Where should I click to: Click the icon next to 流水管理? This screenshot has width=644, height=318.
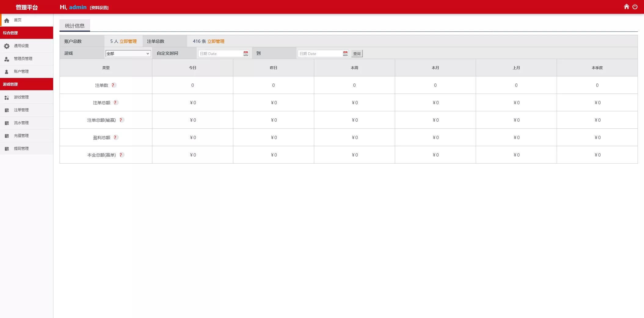pyautogui.click(x=7, y=123)
